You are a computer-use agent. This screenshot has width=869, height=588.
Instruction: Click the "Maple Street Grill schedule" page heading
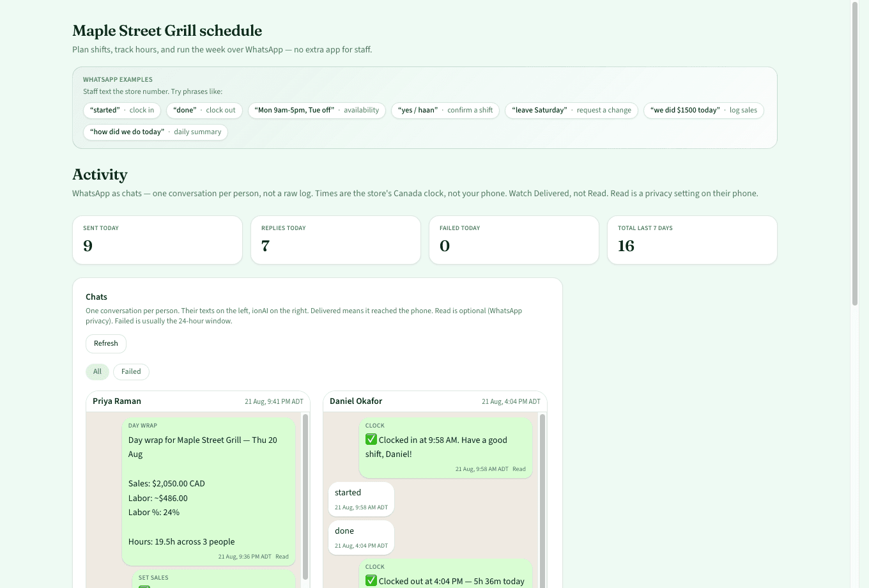click(x=167, y=31)
